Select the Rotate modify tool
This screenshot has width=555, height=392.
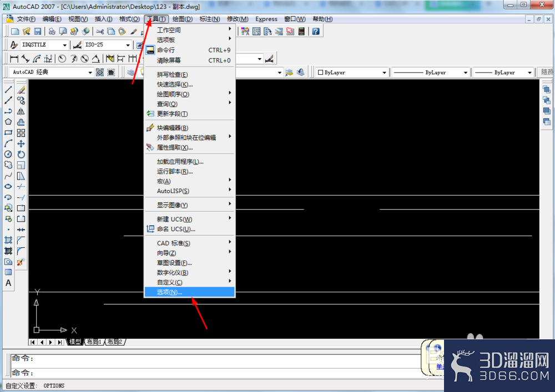click(21, 155)
